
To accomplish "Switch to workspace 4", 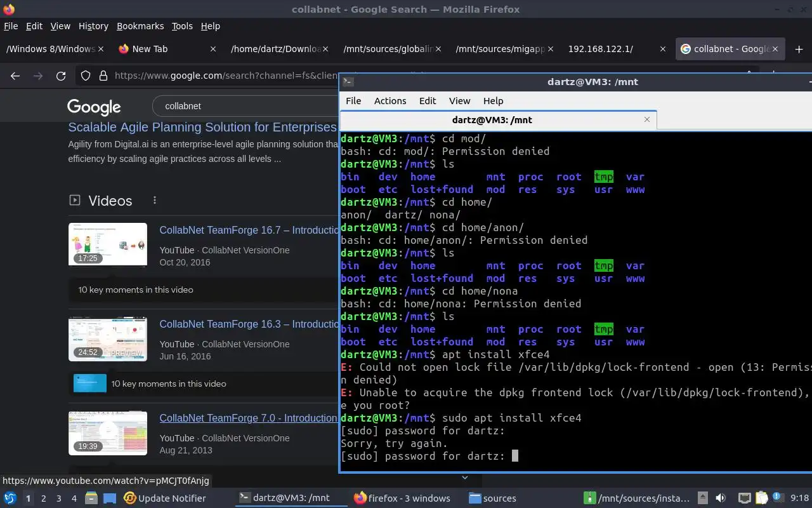I will coord(74,498).
